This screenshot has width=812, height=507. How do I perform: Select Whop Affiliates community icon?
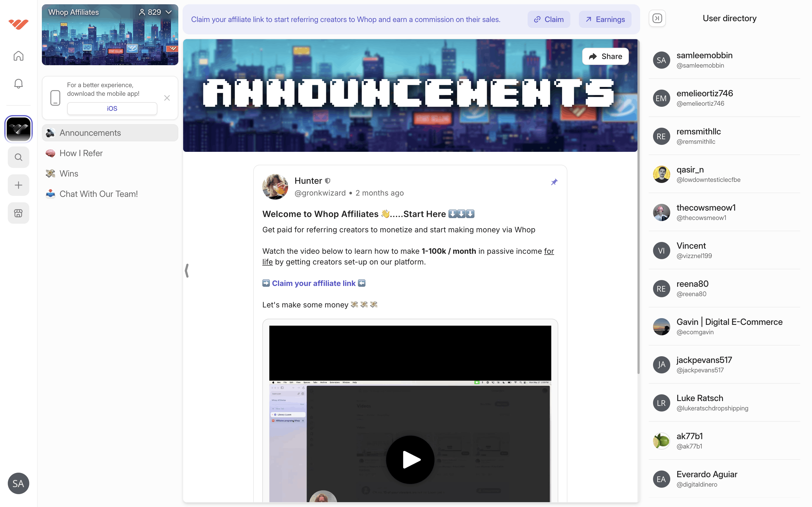[x=19, y=129]
